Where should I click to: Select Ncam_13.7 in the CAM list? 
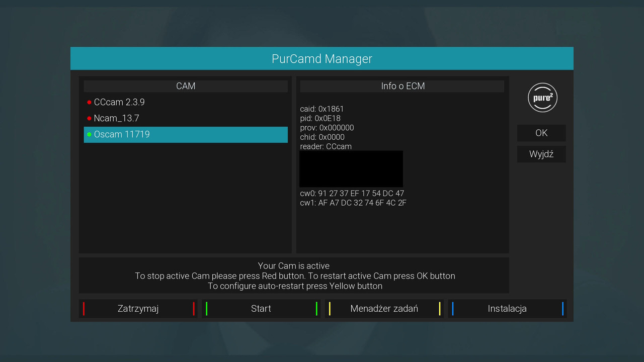coord(186,118)
